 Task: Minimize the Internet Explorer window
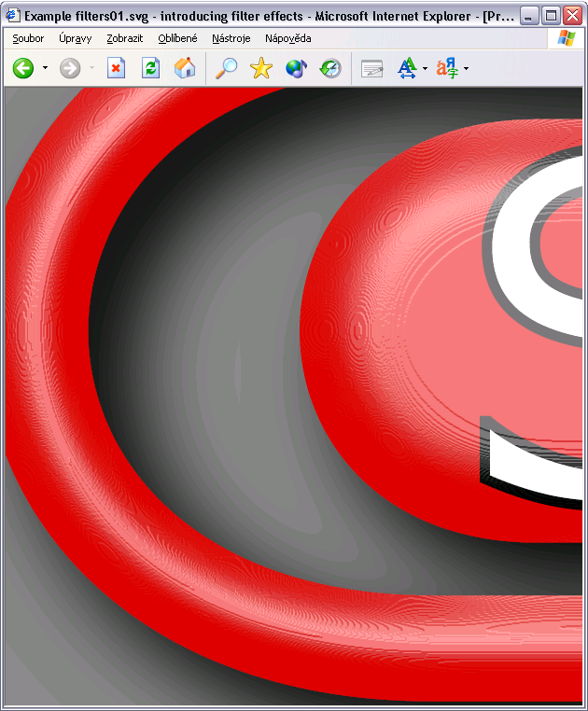529,16
